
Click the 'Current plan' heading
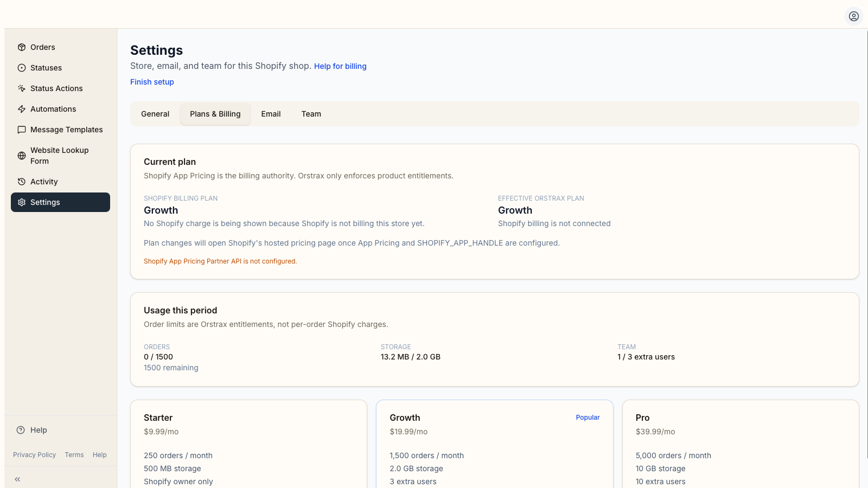point(170,162)
